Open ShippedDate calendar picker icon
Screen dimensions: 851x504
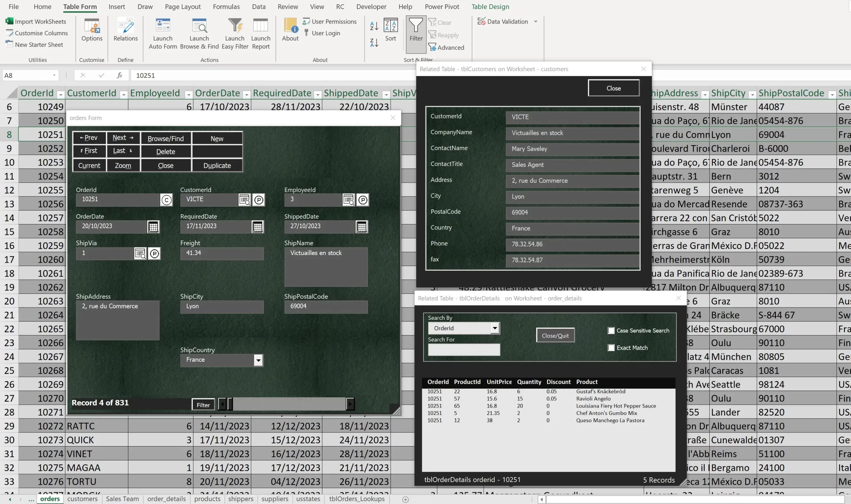362,226
